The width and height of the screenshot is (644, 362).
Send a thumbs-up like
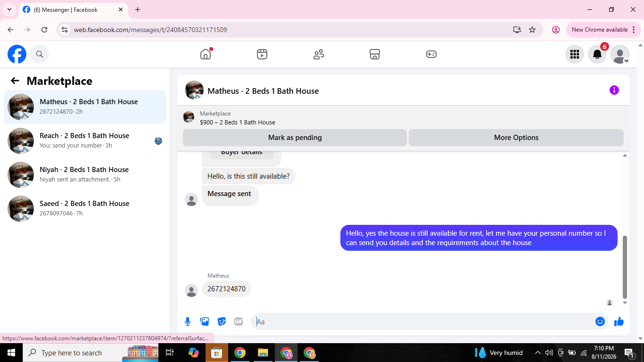pos(619,321)
